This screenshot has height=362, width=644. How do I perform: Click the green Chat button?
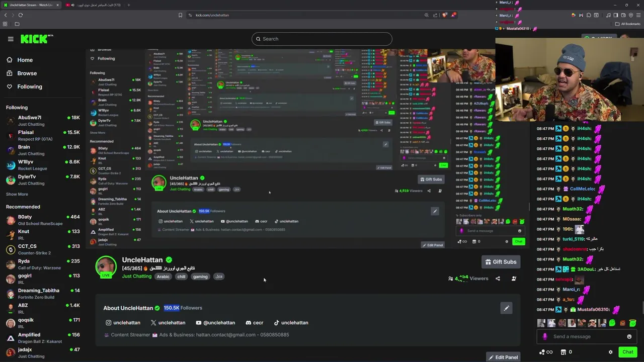[x=627, y=352]
